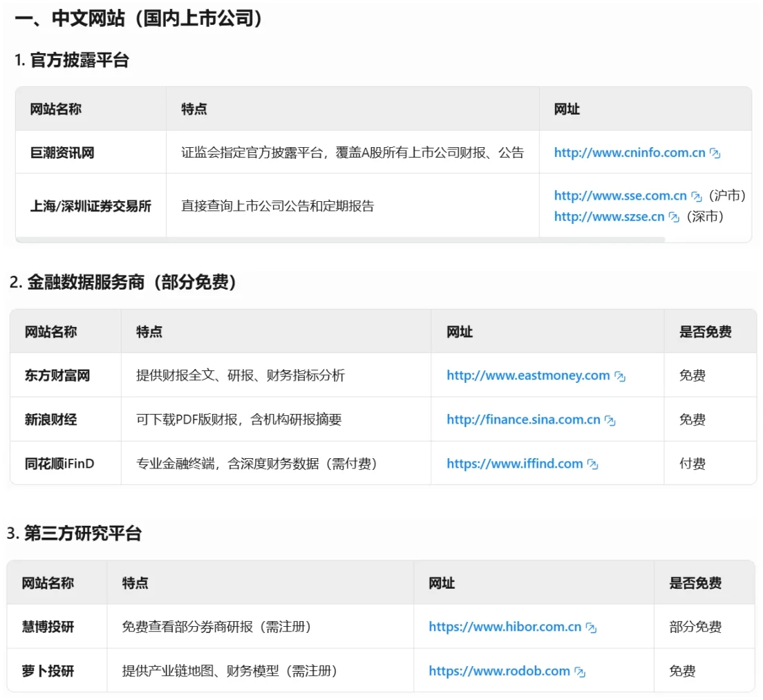Click the 免费 cell for 萝卜投研
Image resolution: width=763 pixels, height=700 pixels.
click(x=705, y=671)
